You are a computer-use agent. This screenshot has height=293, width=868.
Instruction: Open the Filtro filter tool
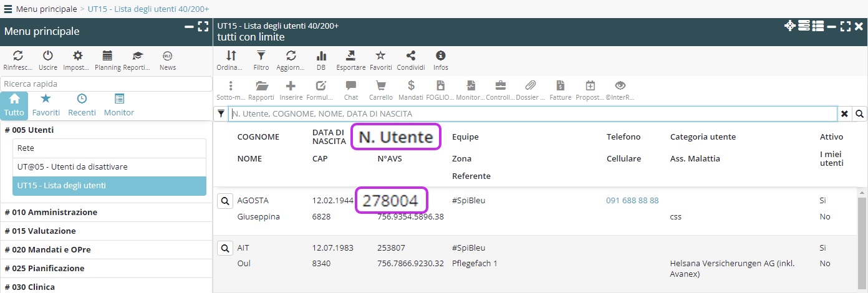[261, 56]
